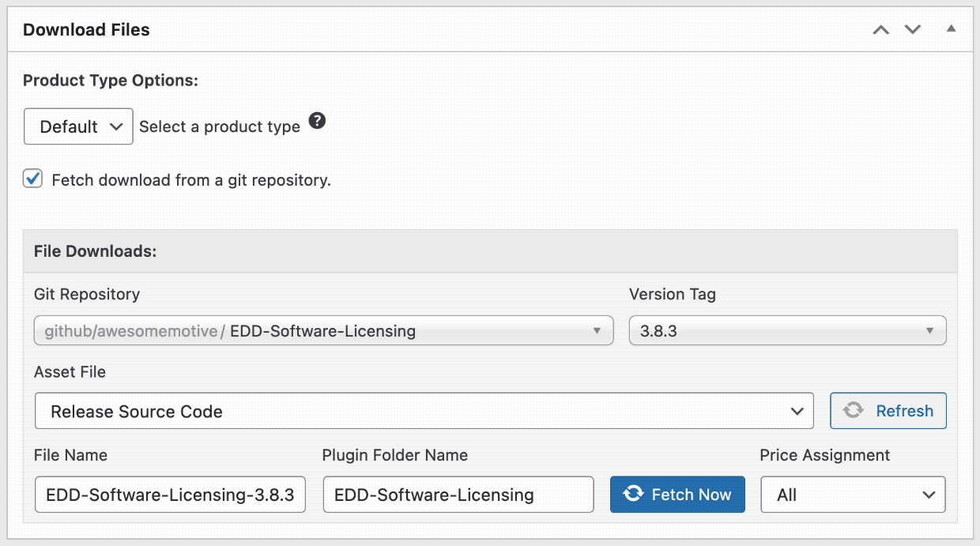This screenshot has height=546, width=980.
Task: Click the Download Files panel title
Action: (86, 30)
